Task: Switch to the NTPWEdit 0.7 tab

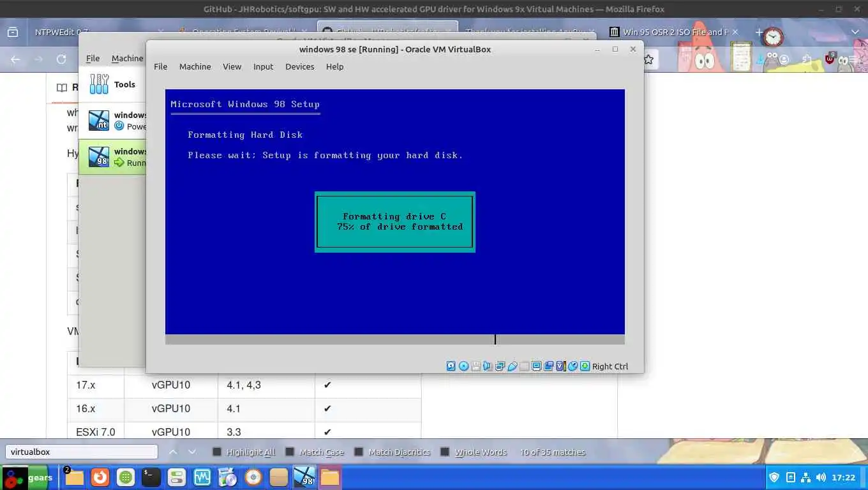Action: click(x=61, y=32)
